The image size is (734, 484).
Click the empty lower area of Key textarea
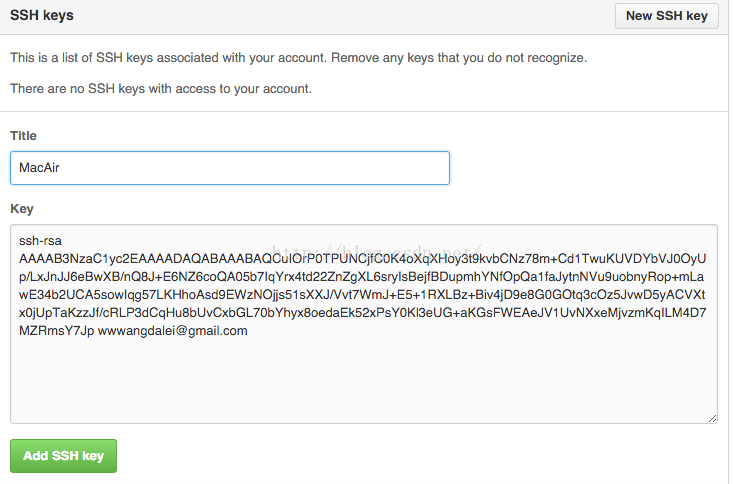coord(364,379)
